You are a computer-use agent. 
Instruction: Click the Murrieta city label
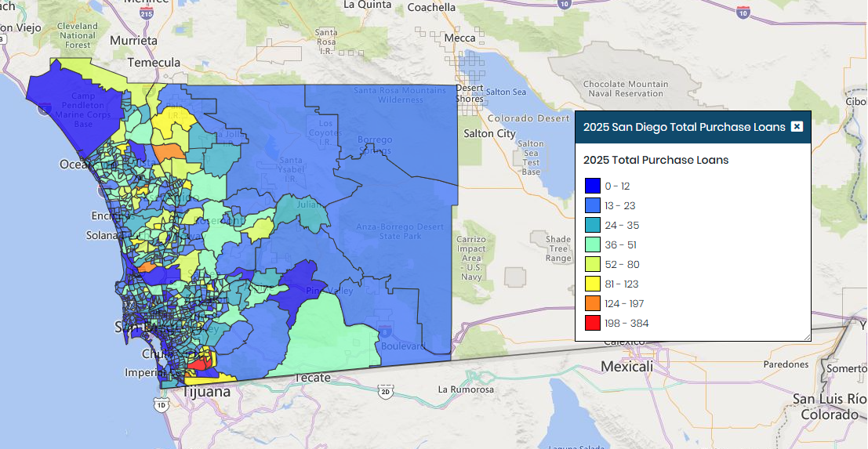click(133, 41)
